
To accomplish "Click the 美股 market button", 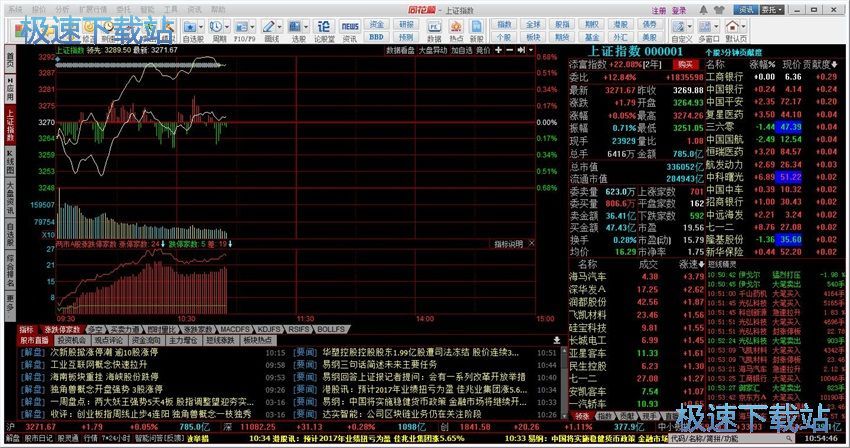I will (x=649, y=37).
